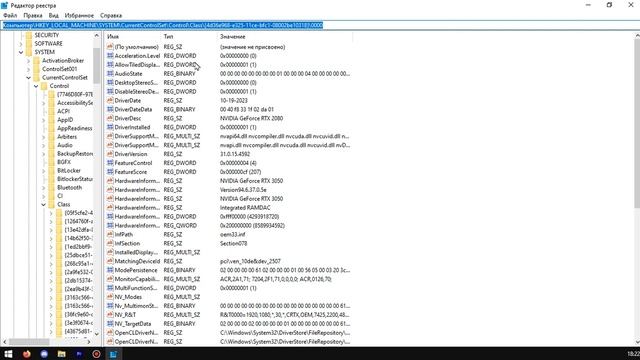Click the NV_TargetData binary icon

click(x=110, y=324)
